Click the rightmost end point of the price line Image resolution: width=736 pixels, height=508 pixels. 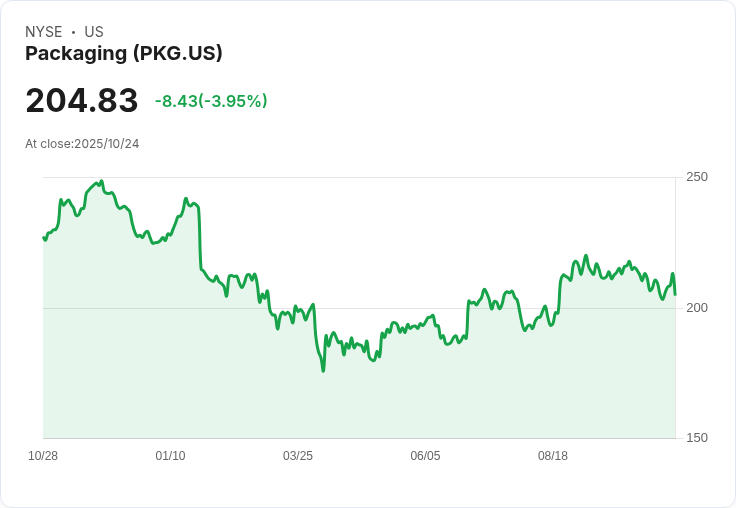(675, 294)
